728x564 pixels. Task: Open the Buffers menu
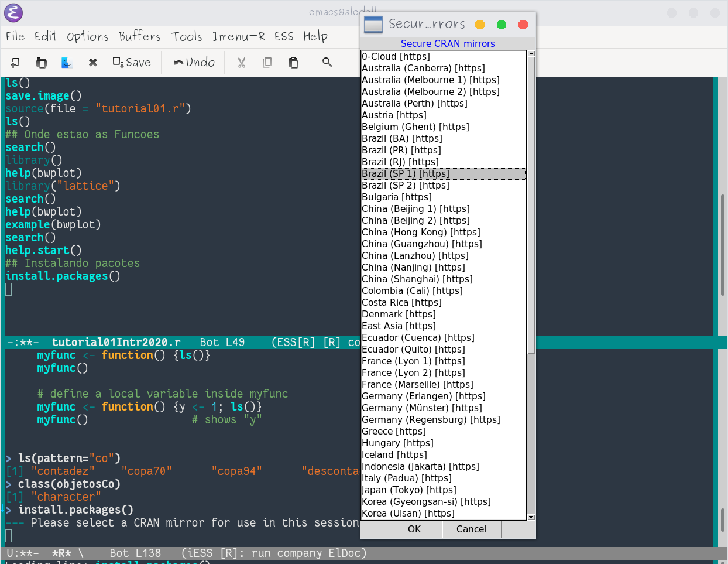tap(139, 36)
